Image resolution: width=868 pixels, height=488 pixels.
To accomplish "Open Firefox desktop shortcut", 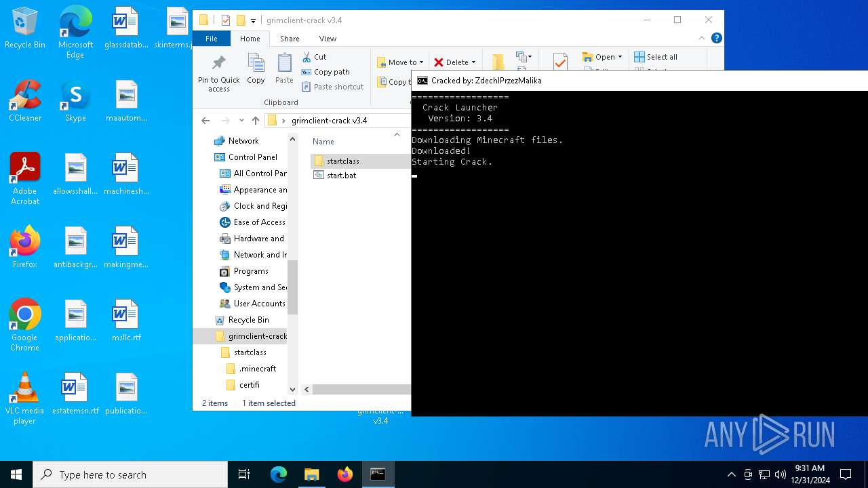I will click(x=25, y=247).
